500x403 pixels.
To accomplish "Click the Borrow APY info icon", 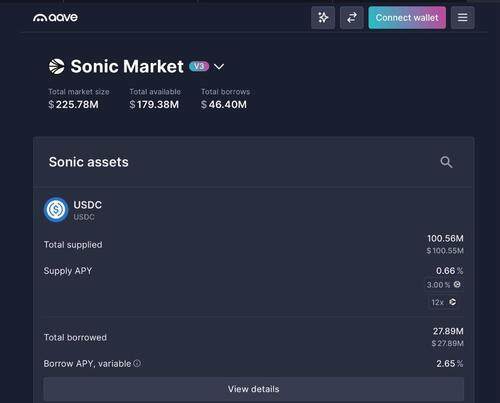I will coord(137,363).
